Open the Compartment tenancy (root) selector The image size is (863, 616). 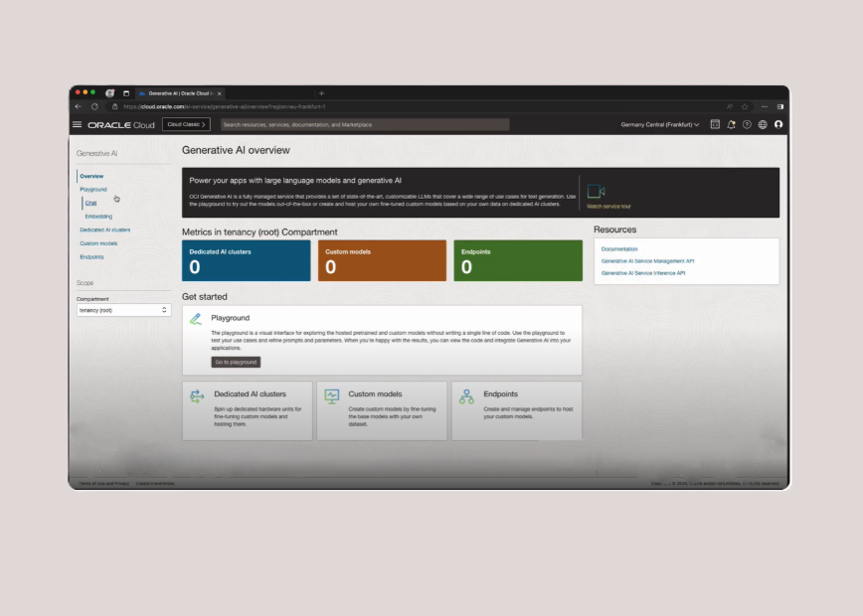124,310
